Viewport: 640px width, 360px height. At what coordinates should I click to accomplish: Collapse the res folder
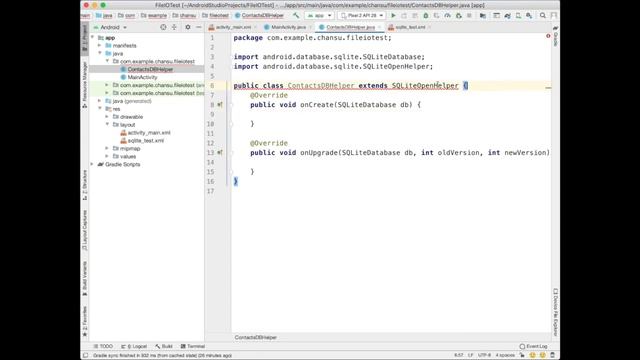coord(100,109)
